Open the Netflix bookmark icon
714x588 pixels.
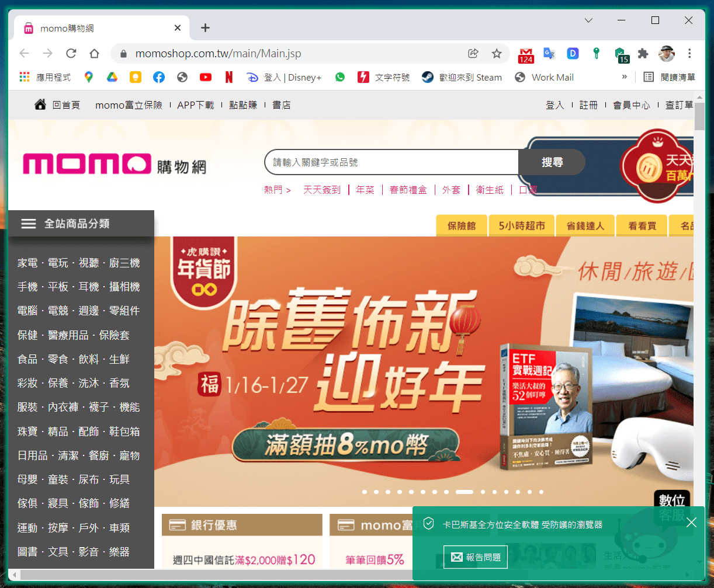click(x=229, y=77)
